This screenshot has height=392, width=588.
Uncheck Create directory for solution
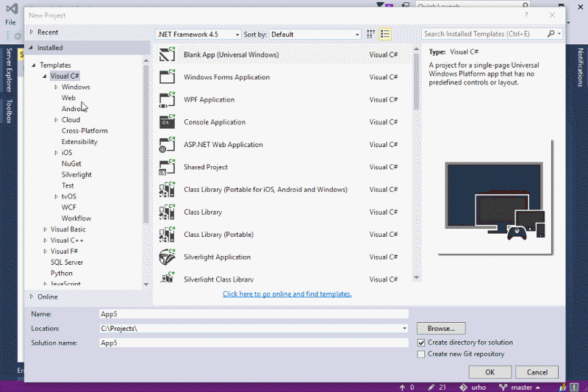[x=421, y=343]
